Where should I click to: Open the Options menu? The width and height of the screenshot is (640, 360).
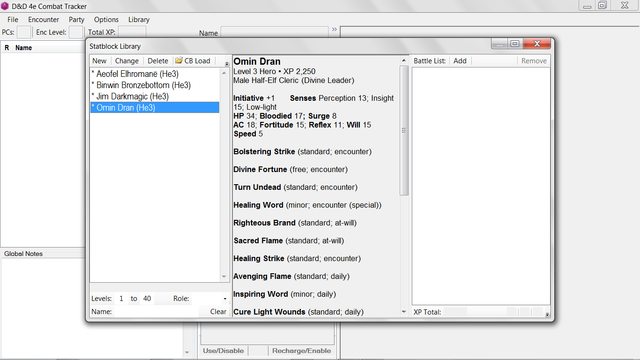tap(106, 20)
